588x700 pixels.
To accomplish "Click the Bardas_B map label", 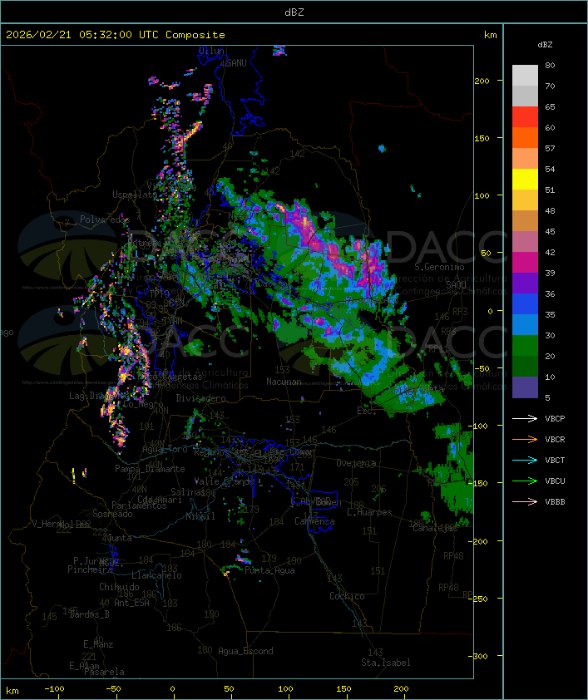I will [x=89, y=614].
